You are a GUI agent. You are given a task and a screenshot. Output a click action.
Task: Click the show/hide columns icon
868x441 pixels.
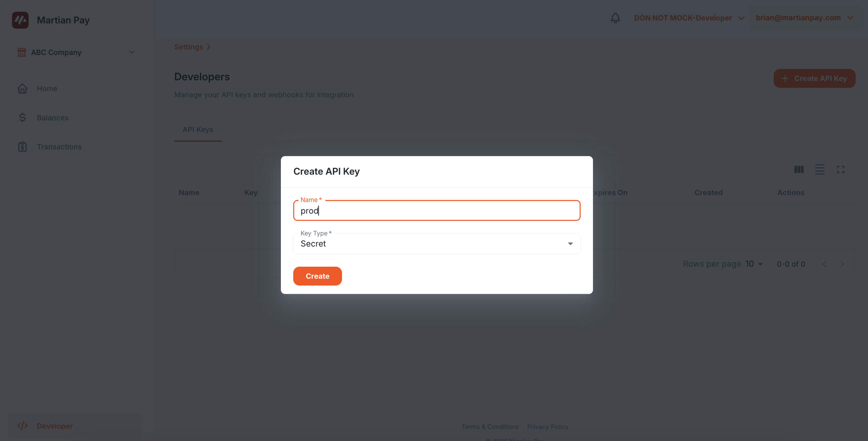[x=798, y=169]
